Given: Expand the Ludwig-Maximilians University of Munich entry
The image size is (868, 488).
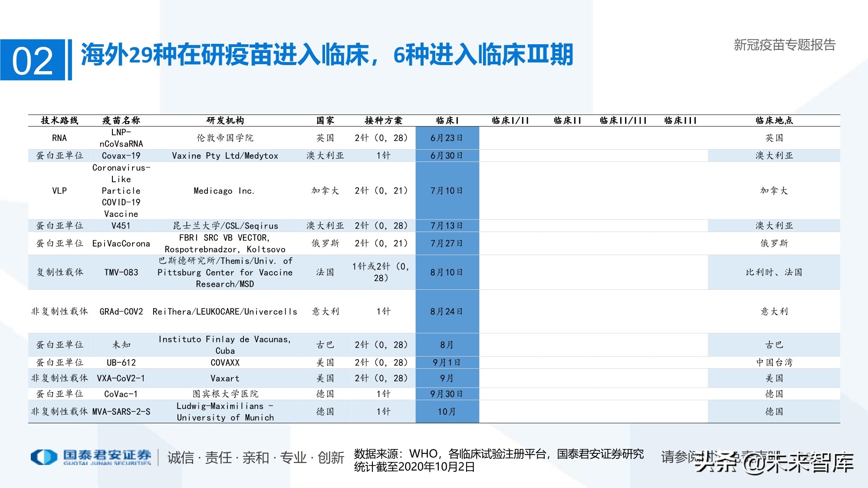Looking at the screenshot, I should tap(224, 412).
